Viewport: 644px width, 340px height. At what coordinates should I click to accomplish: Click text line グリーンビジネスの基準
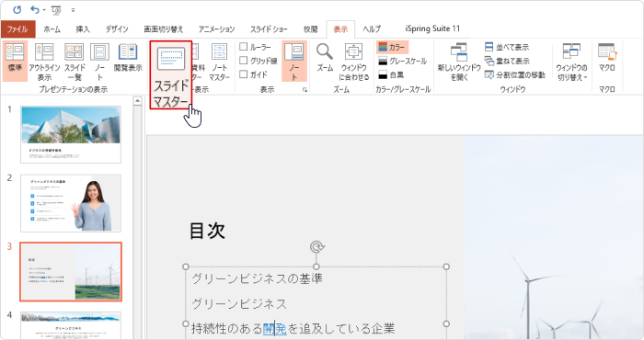257,278
